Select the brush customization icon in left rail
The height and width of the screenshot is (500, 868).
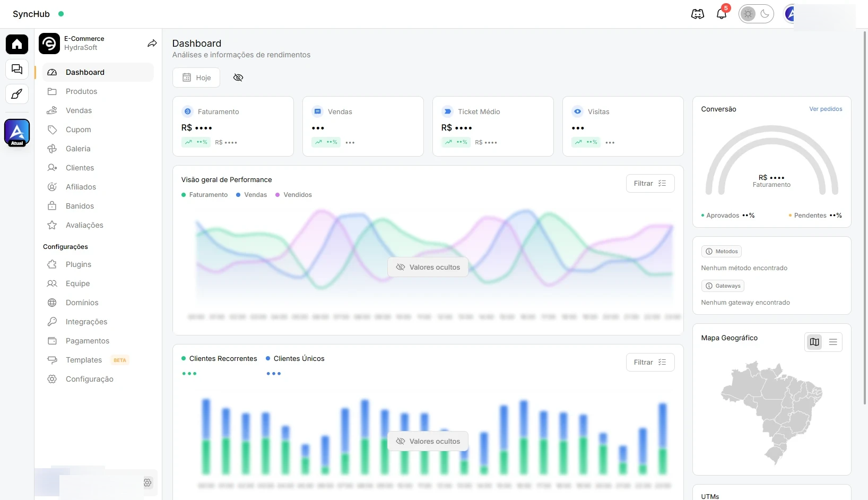(x=17, y=94)
